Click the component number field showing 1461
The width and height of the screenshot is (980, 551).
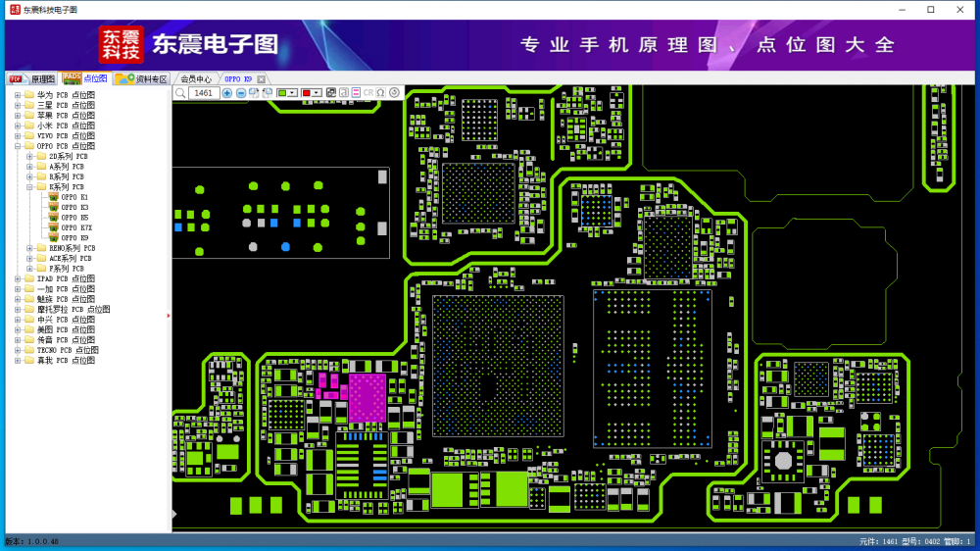click(x=203, y=93)
